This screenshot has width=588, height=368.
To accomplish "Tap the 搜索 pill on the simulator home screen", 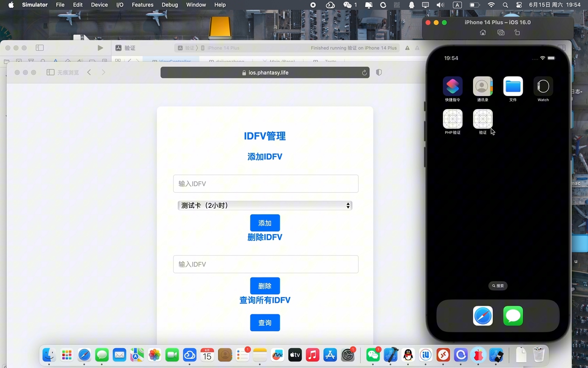I will coord(498,286).
